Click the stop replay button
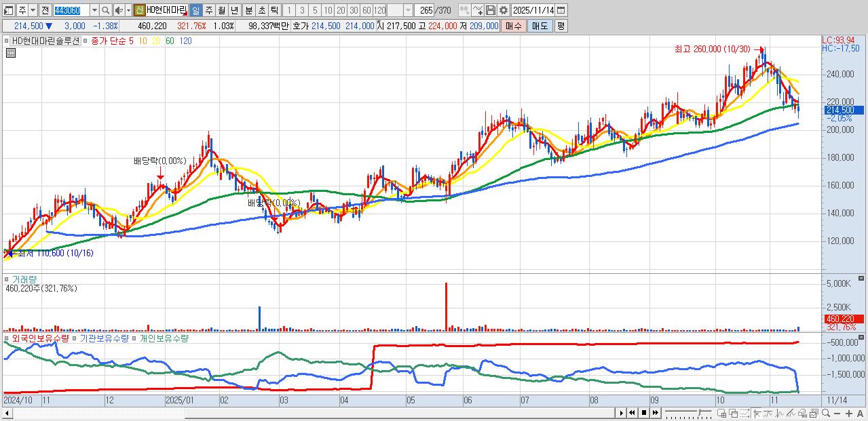Image resolution: width=868 pixels, height=421 pixels. [644, 413]
